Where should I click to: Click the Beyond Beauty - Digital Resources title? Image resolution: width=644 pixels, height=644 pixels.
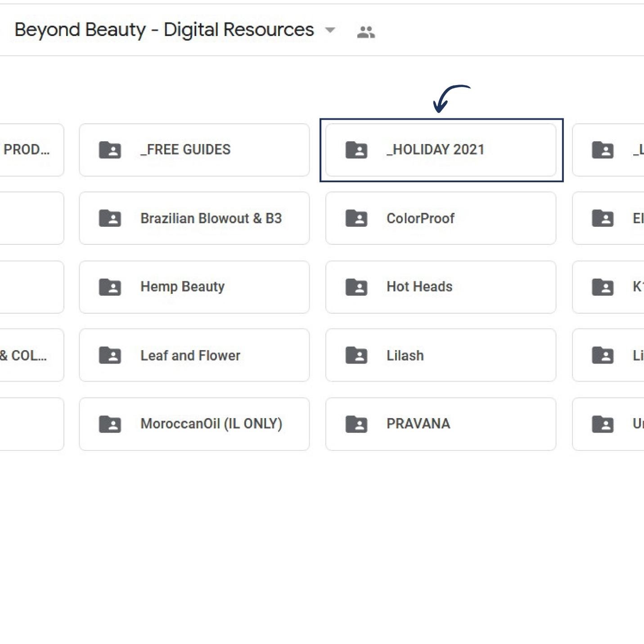click(x=164, y=30)
